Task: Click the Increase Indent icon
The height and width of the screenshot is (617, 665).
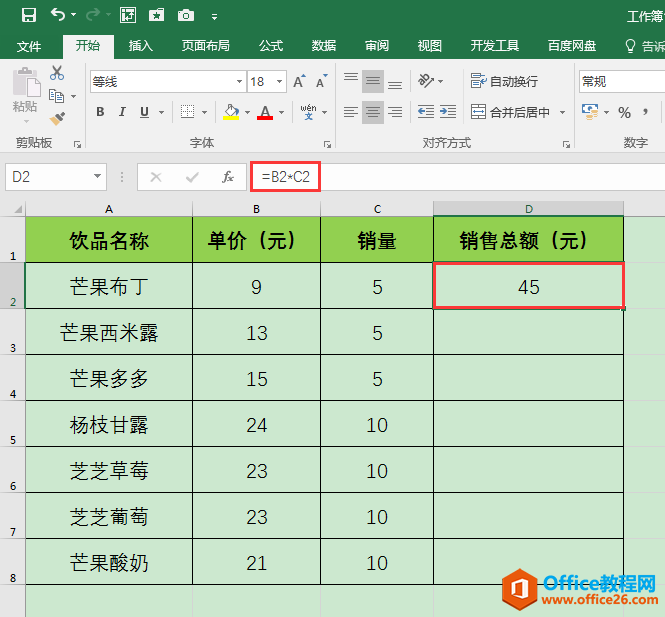Action: click(x=450, y=112)
